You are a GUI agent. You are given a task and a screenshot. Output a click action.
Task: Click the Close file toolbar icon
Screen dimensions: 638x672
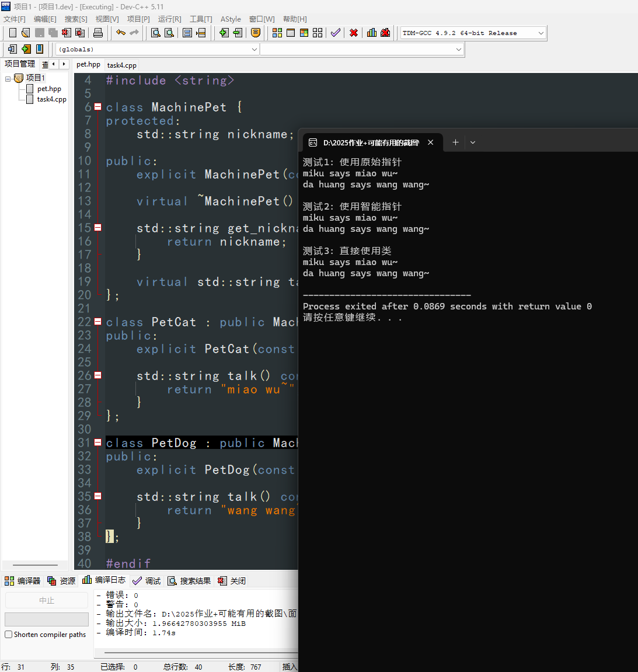pos(66,33)
